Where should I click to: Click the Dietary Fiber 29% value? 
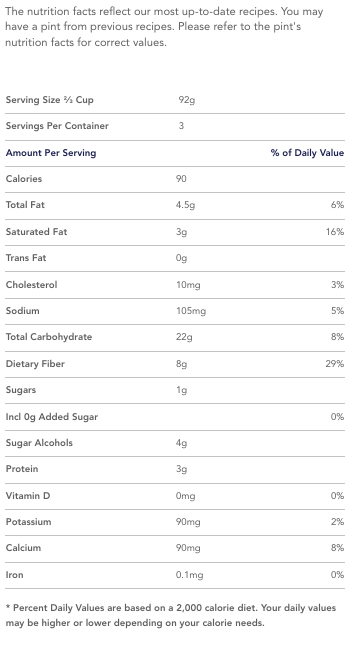[335, 364]
